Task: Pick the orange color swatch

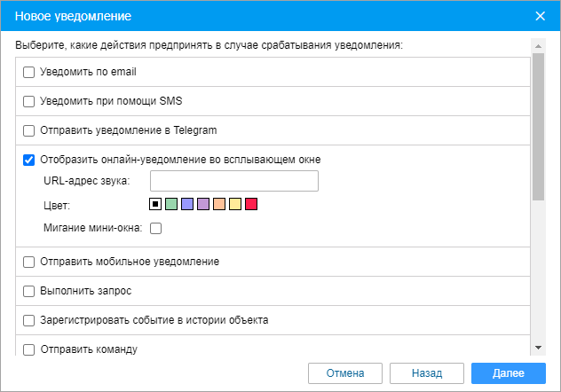Action: pyautogui.click(x=219, y=205)
